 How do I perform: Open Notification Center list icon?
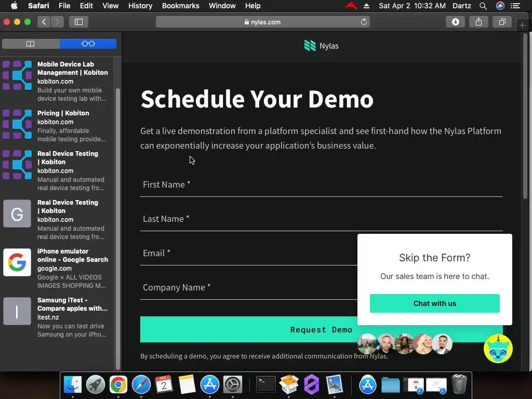[515, 6]
